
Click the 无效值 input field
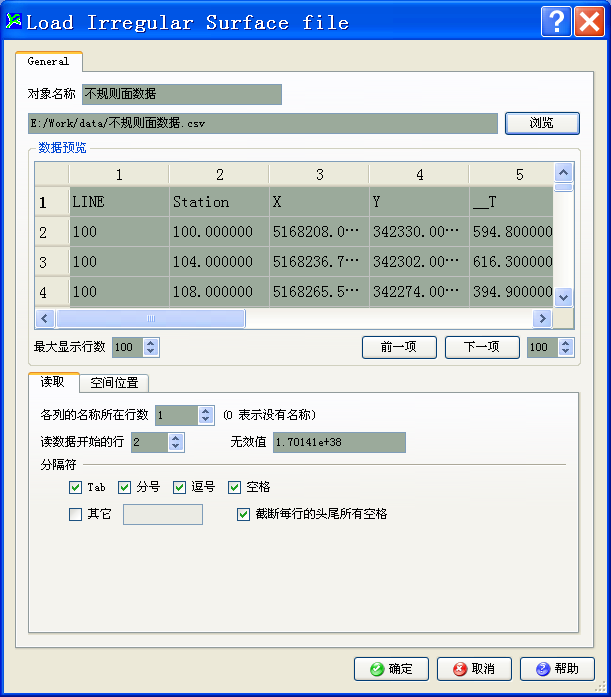click(x=339, y=442)
